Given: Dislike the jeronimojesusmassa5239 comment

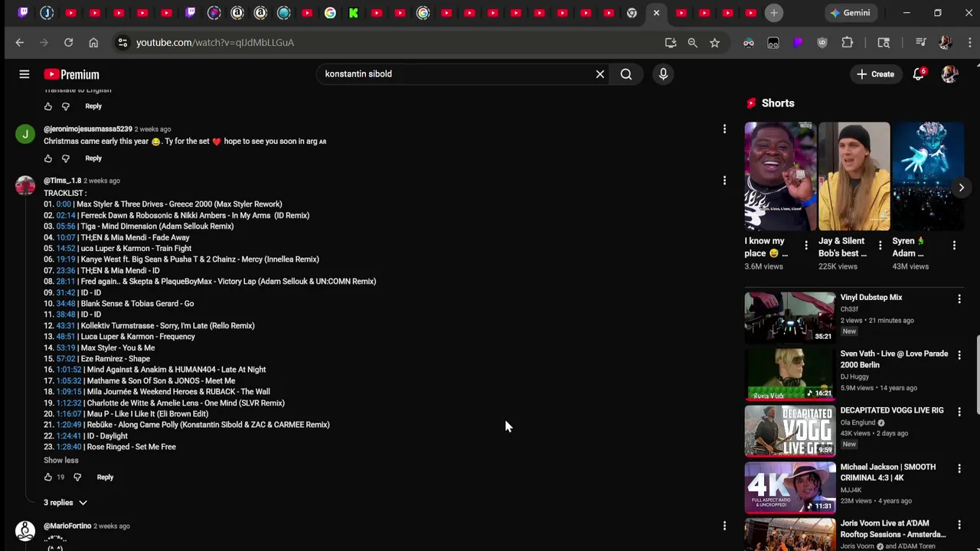Looking at the screenshot, I should click(66, 158).
